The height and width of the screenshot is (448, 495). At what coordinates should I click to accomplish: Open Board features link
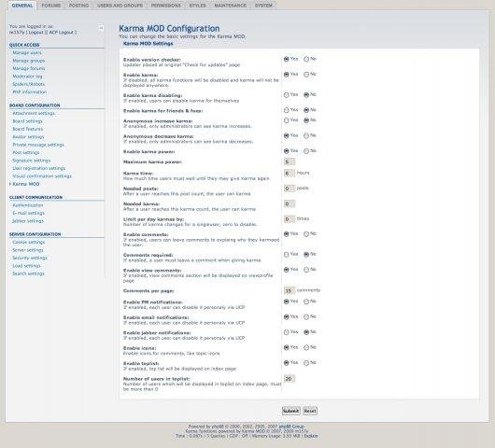[x=28, y=129]
